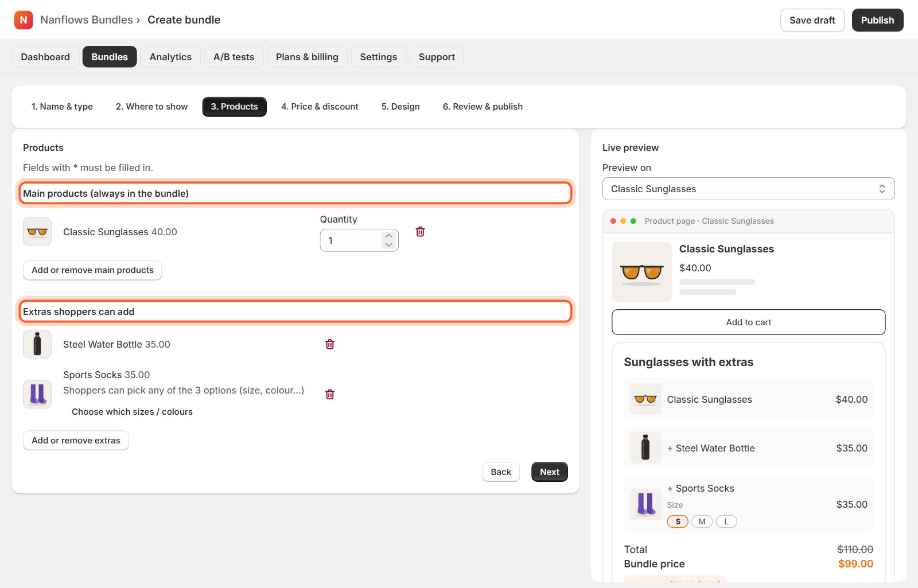Click water bottle image in preview bundle
The width and height of the screenshot is (918, 588).
645,447
